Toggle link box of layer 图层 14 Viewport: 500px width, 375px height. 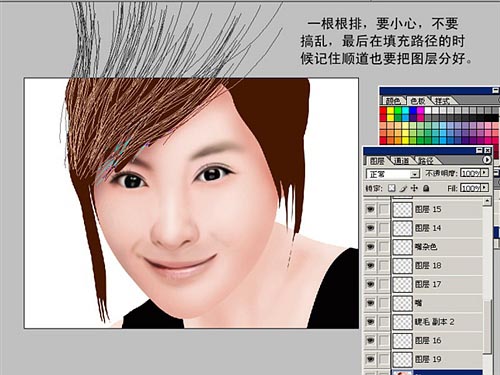384,228
